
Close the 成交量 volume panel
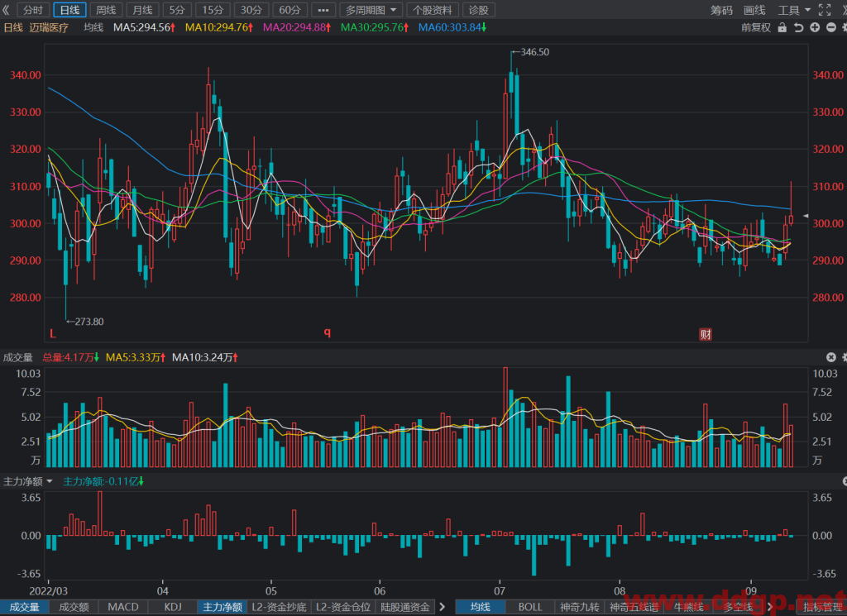pos(831,357)
